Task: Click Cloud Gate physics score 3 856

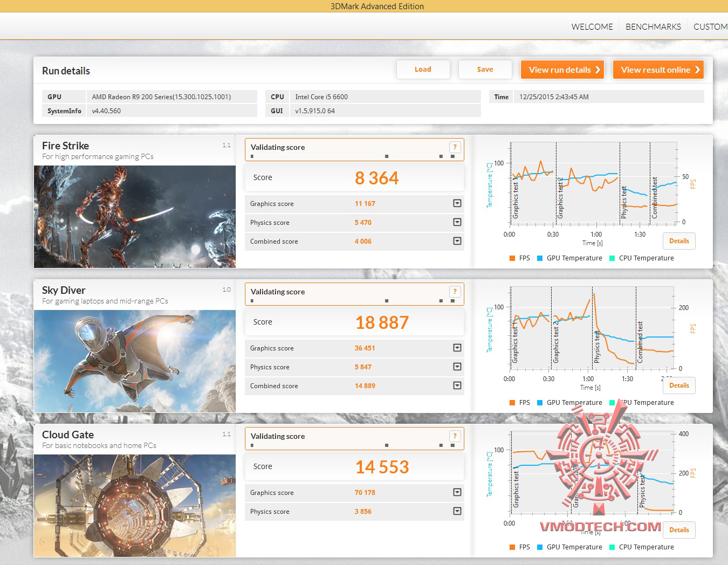Action: point(363,512)
